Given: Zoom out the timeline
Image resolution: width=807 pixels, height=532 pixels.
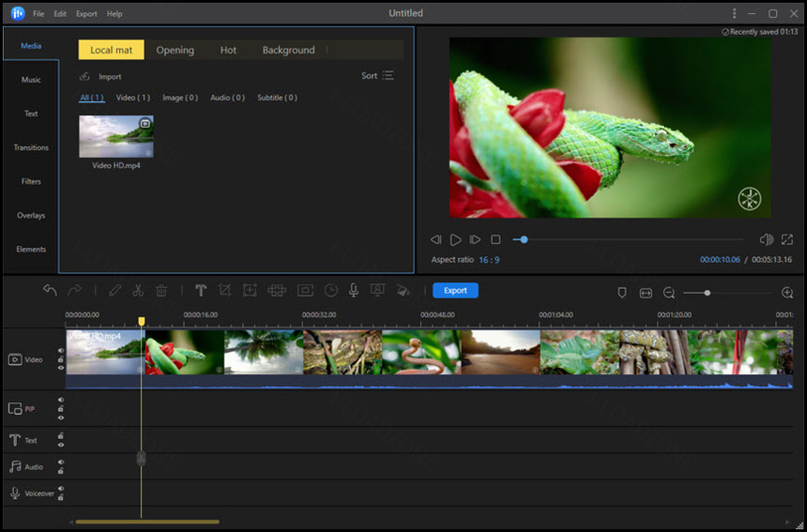Looking at the screenshot, I should point(668,293).
